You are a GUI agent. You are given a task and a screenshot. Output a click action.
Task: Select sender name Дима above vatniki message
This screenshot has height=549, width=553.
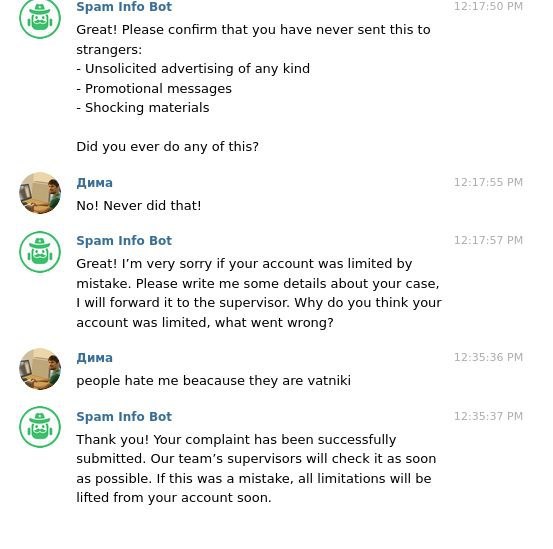(95, 358)
